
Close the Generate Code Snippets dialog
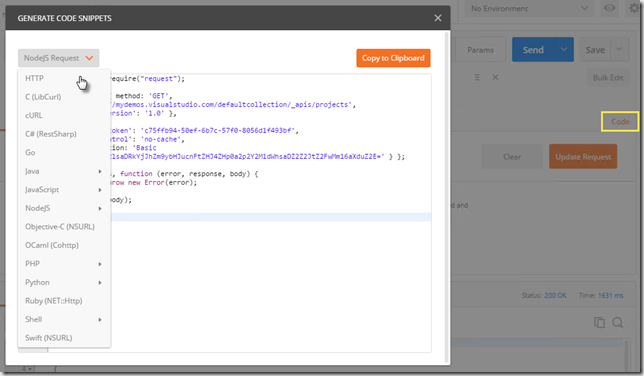click(x=438, y=18)
